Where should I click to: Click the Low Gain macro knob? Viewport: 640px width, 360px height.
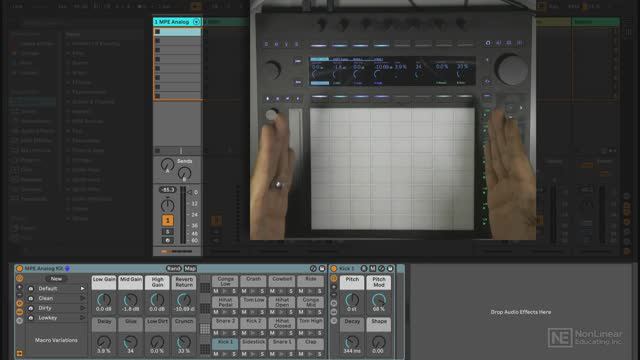[104, 300]
